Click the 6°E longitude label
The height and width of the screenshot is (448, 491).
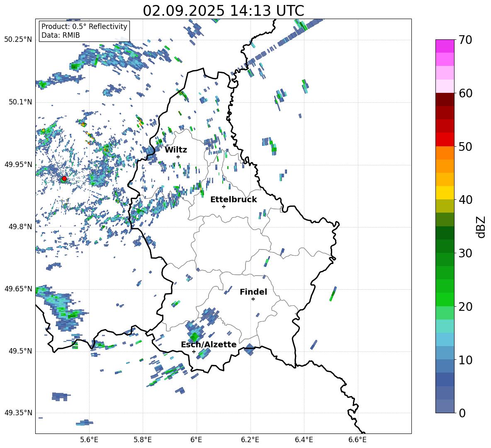click(x=196, y=440)
